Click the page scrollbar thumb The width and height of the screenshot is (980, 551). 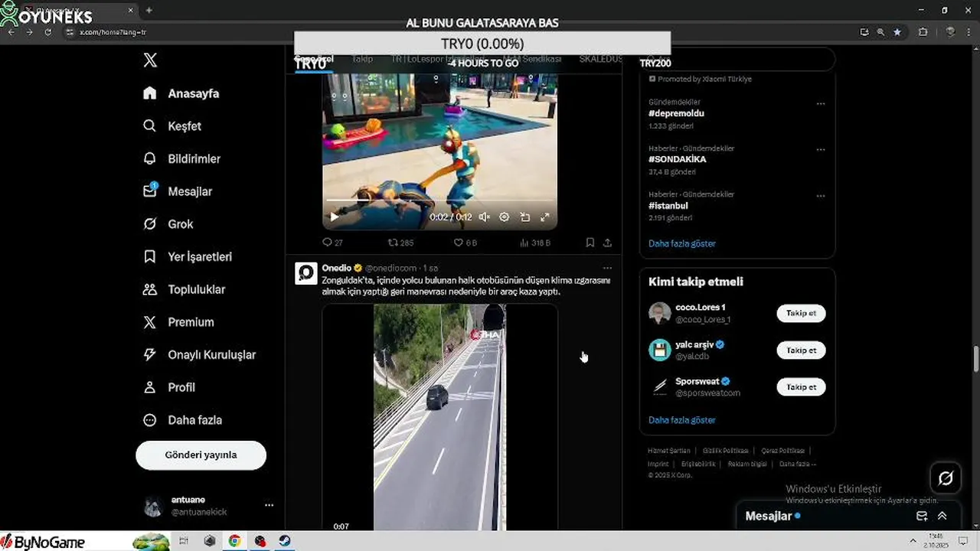click(x=975, y=357)
